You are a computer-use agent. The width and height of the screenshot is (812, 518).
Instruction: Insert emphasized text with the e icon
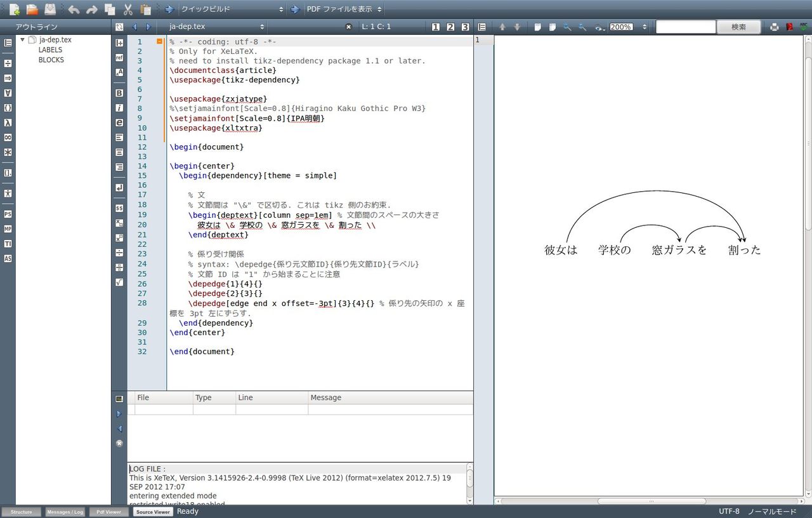pos(119,122)
